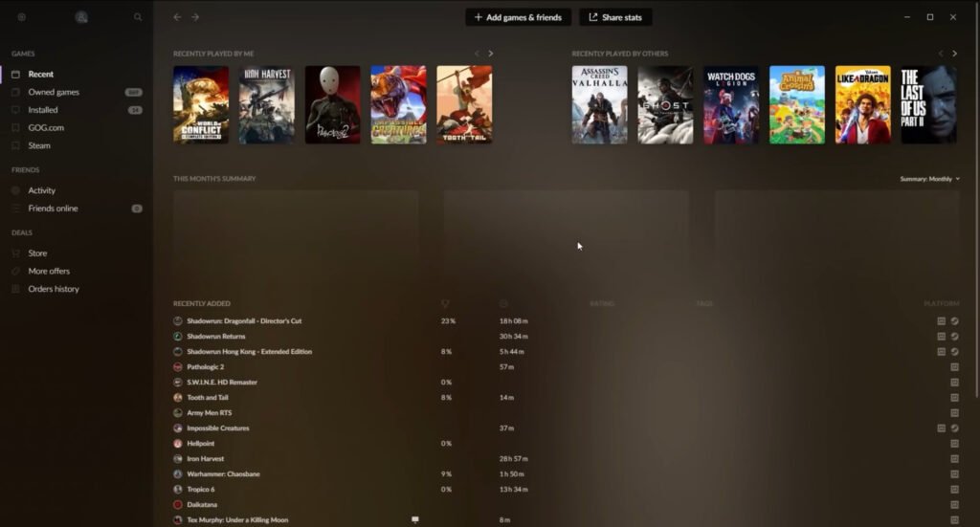Click the Iron Harvest list icon

pyautogui.click(x=177, y=459)
